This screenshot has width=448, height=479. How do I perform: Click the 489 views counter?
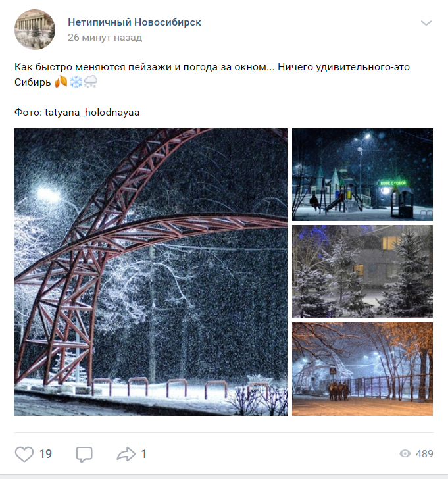tap(424, 453)
